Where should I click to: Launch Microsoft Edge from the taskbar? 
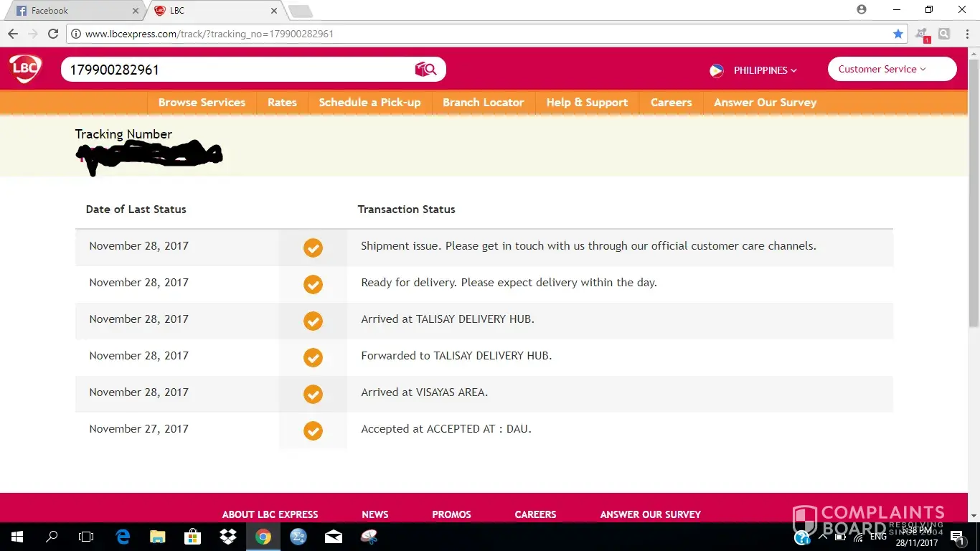(123, 537)
